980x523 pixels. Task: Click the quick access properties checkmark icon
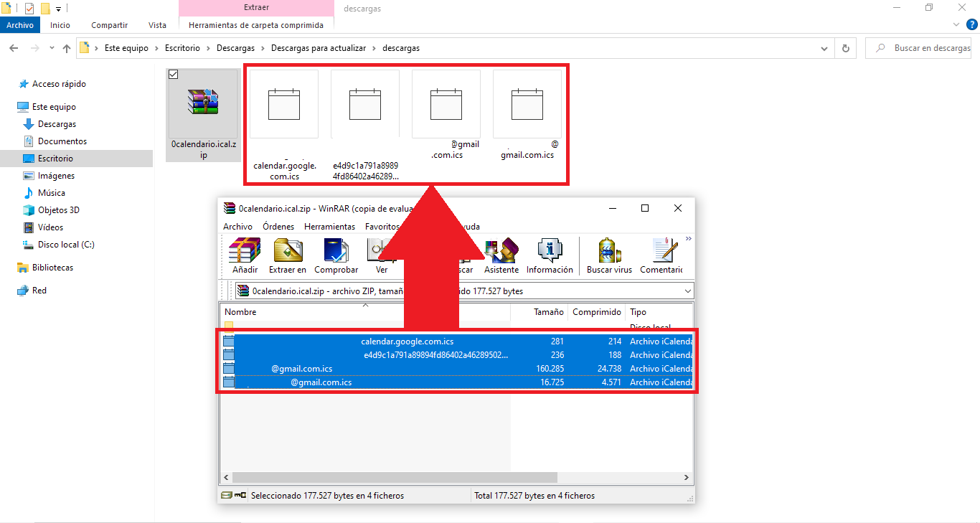pos(29,9)
